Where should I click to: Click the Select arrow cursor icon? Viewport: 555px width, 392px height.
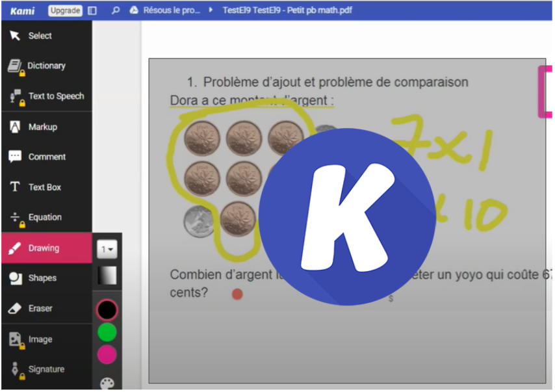tap(15, 35)
